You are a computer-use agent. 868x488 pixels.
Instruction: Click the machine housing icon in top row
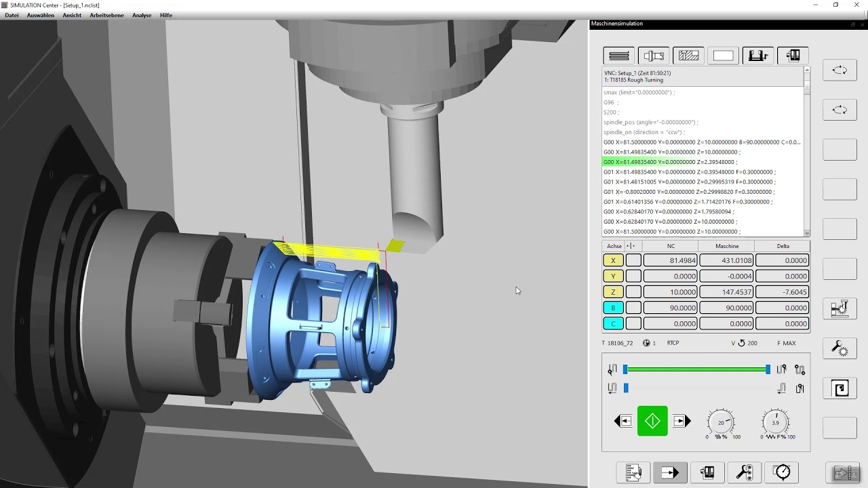(x=793, y=56)
